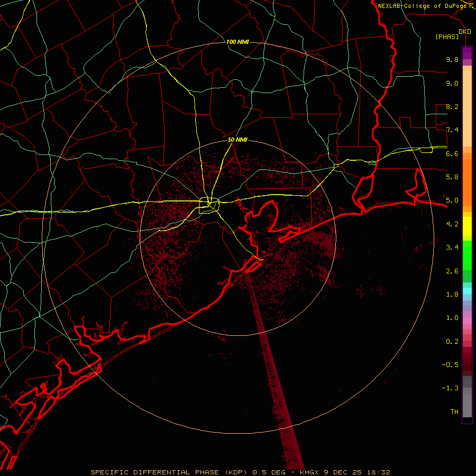Click the 5.8 legend value

[x=452, y=177]
